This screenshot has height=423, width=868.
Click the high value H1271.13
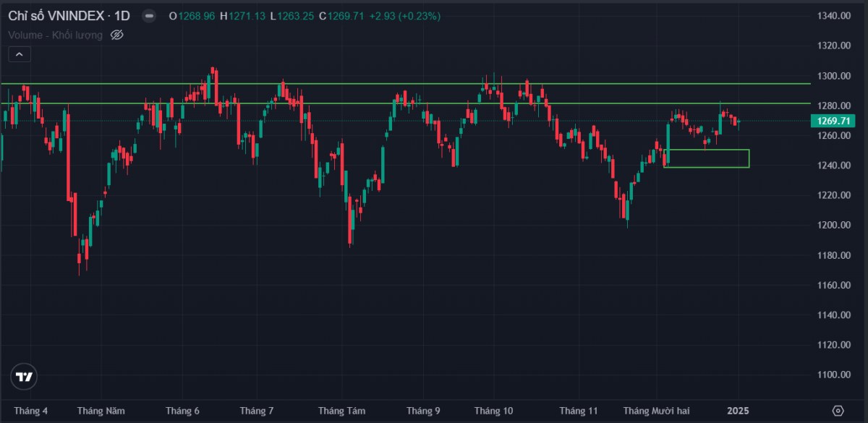(244, 16)
